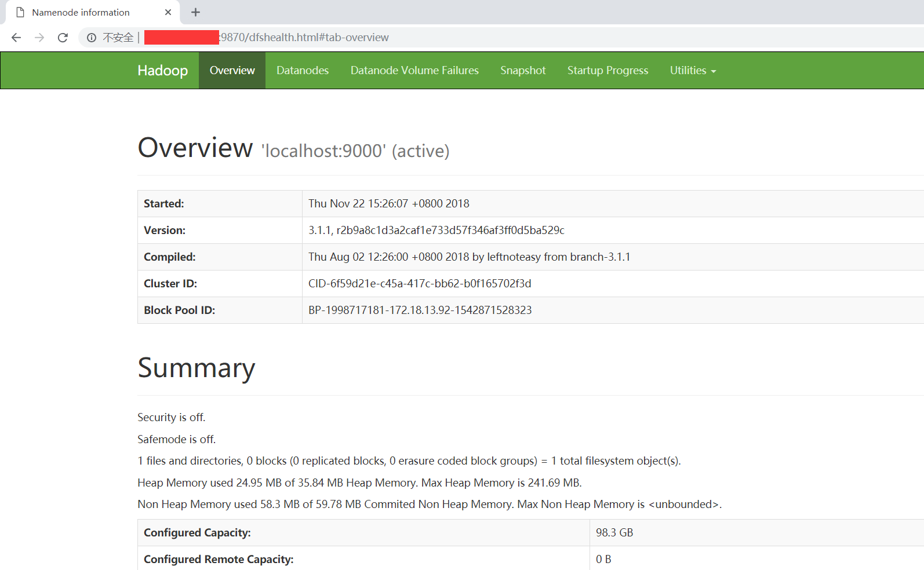
Task: Click the Block Pool ID: label
Action: (180, 310)
